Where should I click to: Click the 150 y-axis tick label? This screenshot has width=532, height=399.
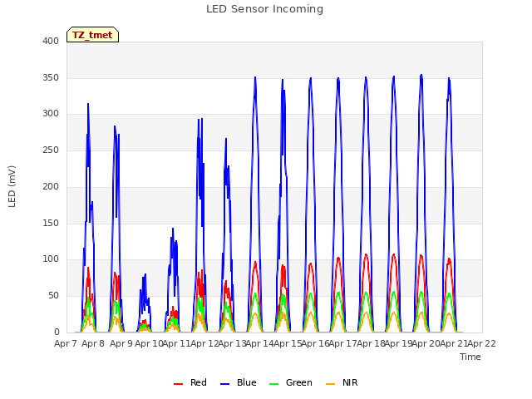51,223
